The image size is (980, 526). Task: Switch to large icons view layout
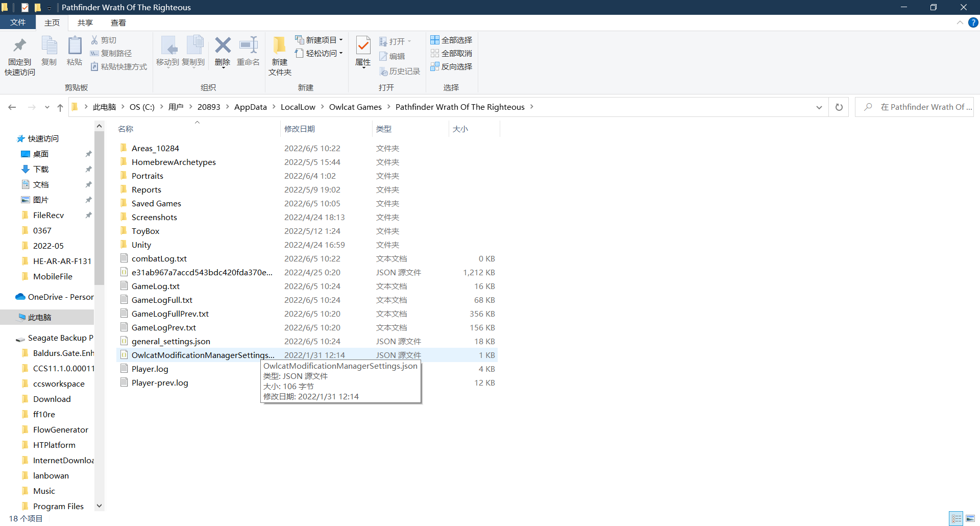click(x=970, y=518)
